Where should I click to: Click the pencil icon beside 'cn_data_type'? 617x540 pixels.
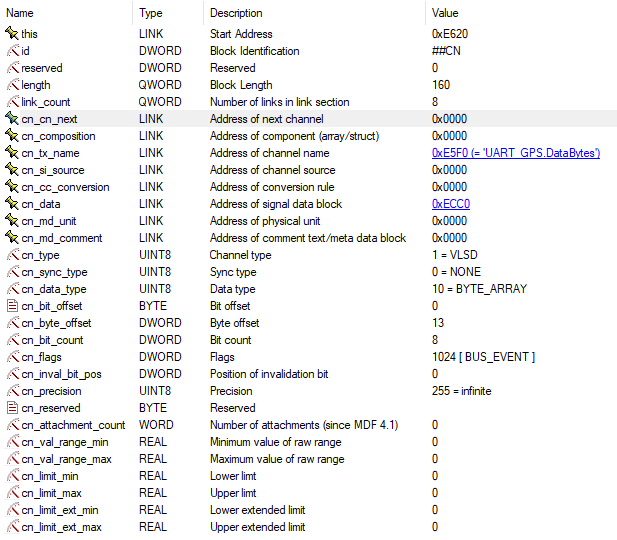point(13,289)
